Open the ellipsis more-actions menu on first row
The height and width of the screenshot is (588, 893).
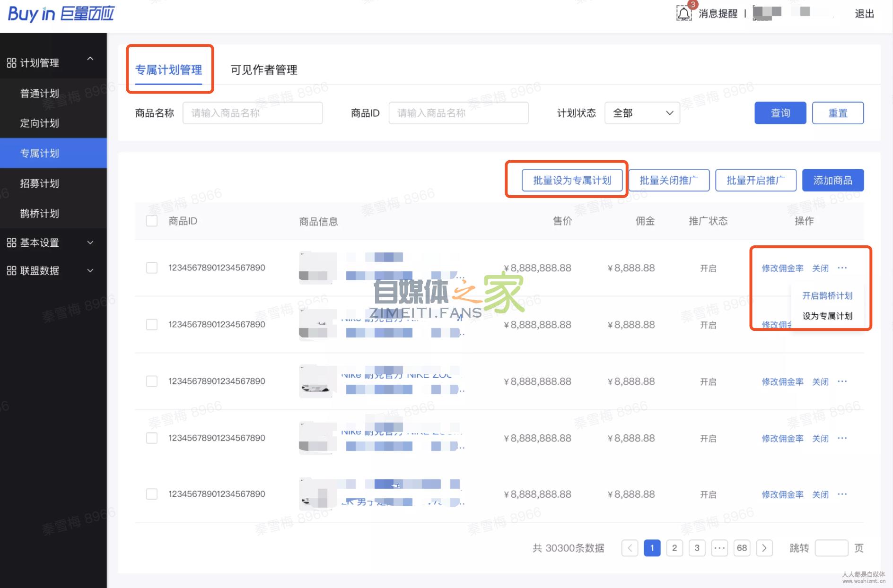tap(842, 268)
